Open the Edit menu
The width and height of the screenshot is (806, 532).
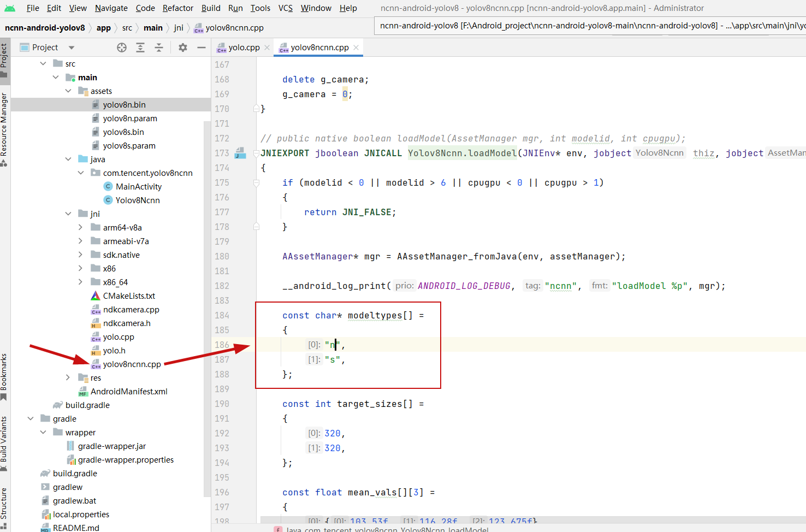point(54,8)
